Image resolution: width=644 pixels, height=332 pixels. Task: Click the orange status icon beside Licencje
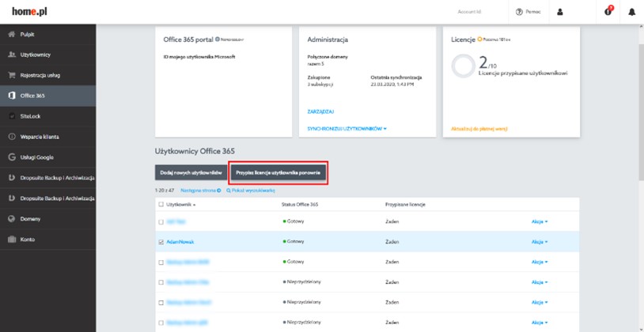[x=479, y=40]
